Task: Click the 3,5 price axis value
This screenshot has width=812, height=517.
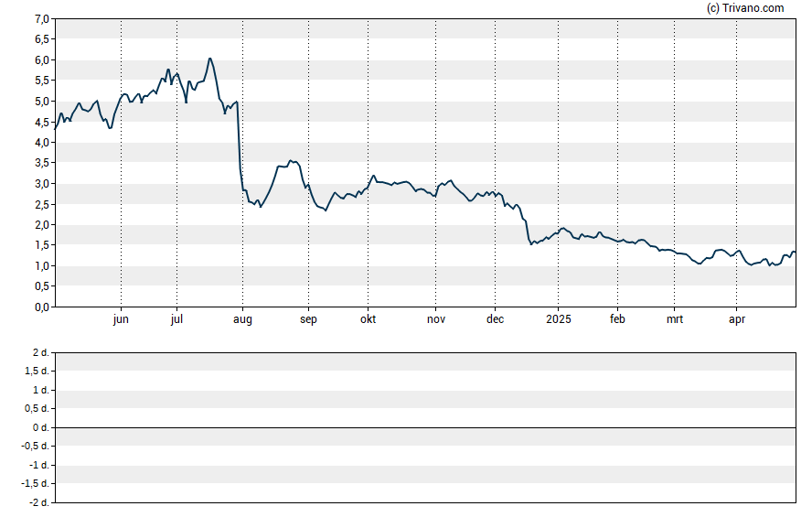Action: point(42,163)
